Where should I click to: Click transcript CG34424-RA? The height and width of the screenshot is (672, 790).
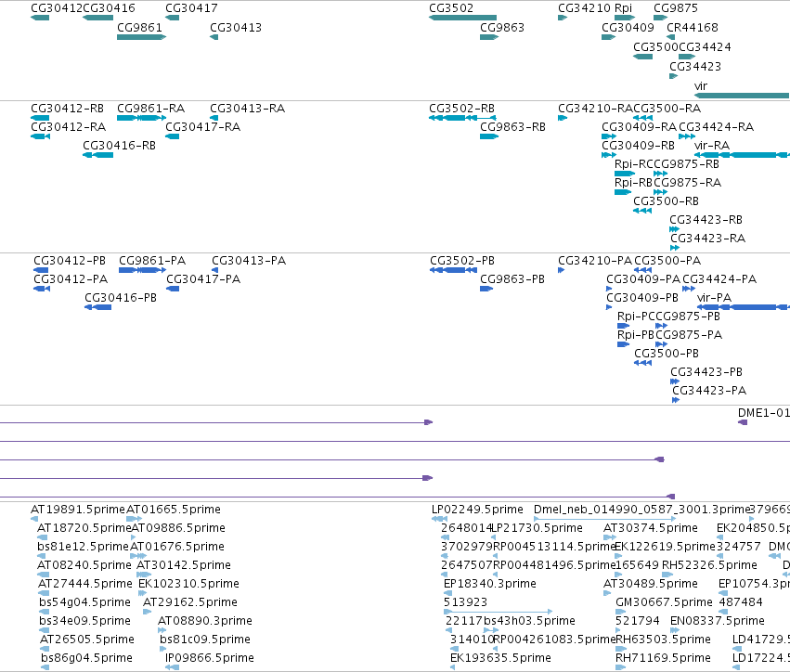pos(717,127)
